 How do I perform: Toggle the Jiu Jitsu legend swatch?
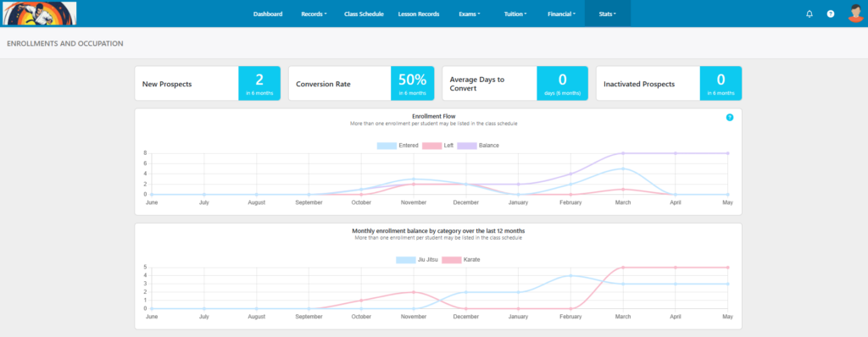[406, 260]
